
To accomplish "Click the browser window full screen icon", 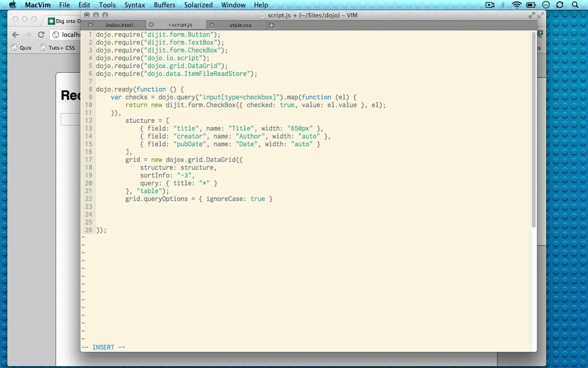I will pyautogui.click(x=541, y=15).
